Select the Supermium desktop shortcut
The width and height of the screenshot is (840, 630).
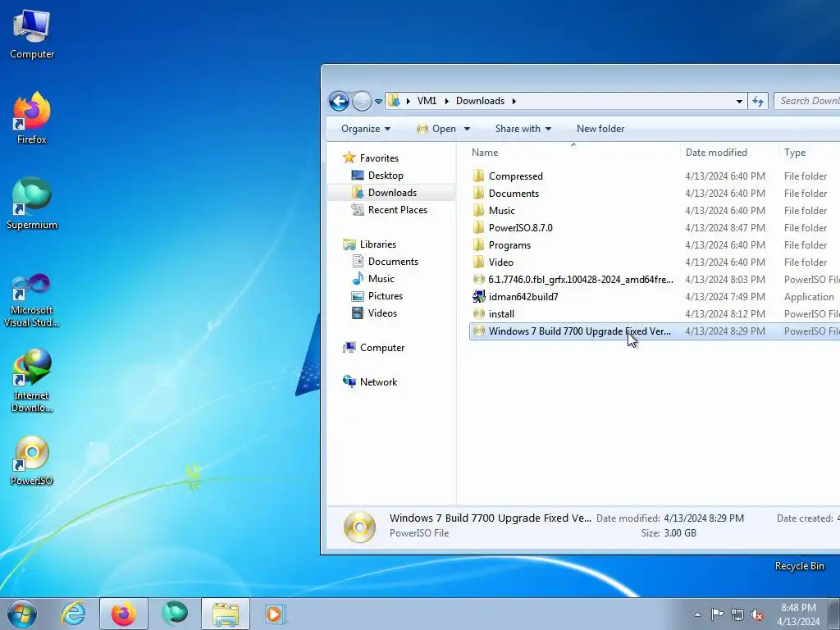click(32, 203)
